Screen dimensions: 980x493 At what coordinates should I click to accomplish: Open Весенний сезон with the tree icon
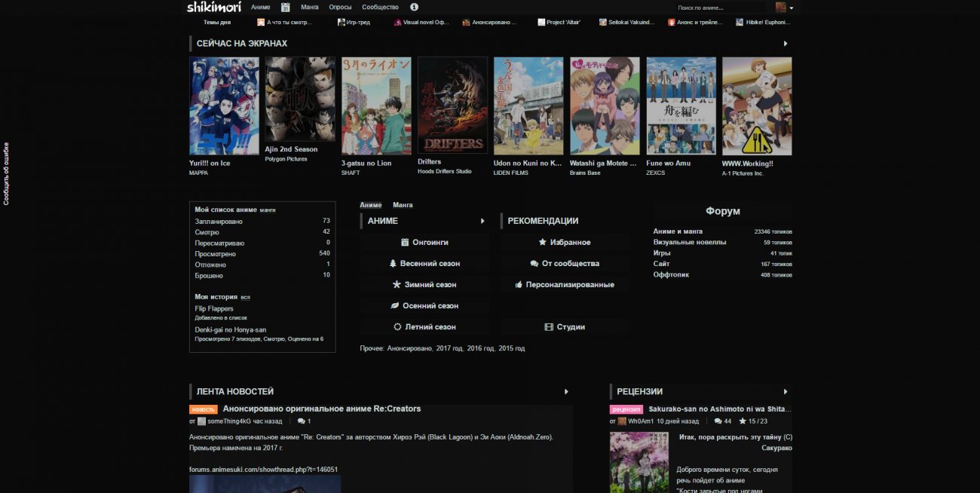[424, 264]
